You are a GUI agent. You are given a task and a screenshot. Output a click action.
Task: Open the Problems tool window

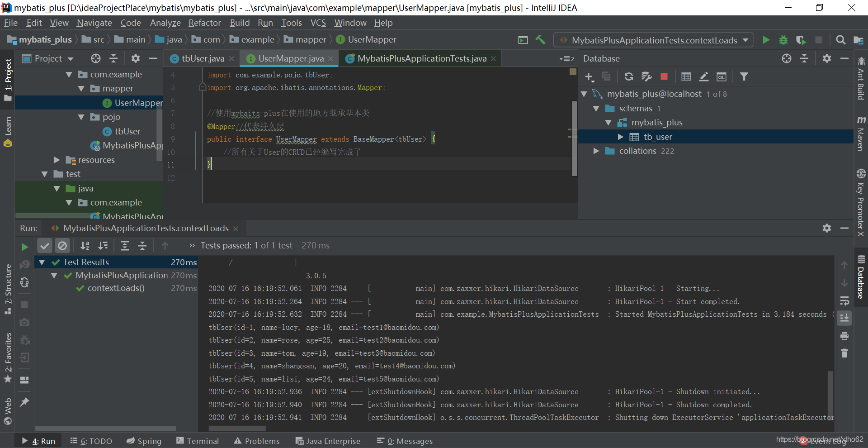click(x=257, y=441)
